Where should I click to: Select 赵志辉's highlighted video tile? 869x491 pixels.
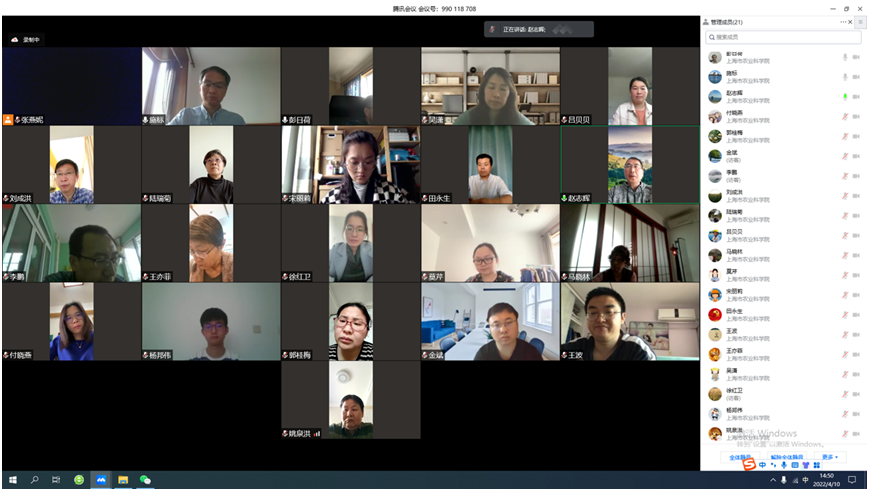[629, 165]
